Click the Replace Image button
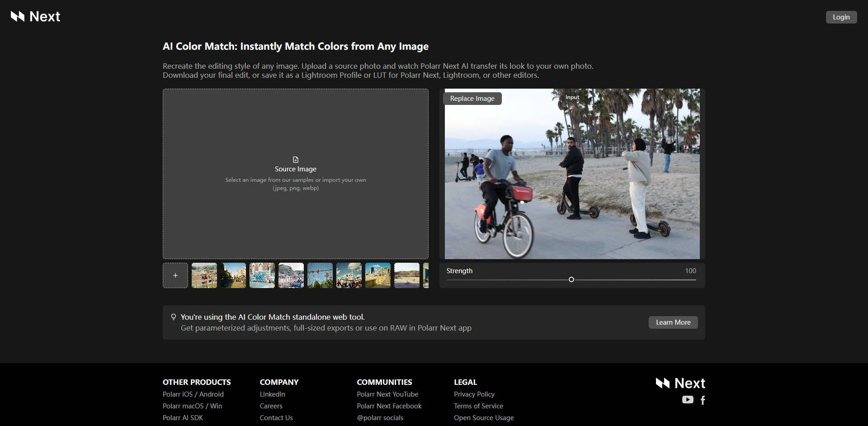 (472, 99)
